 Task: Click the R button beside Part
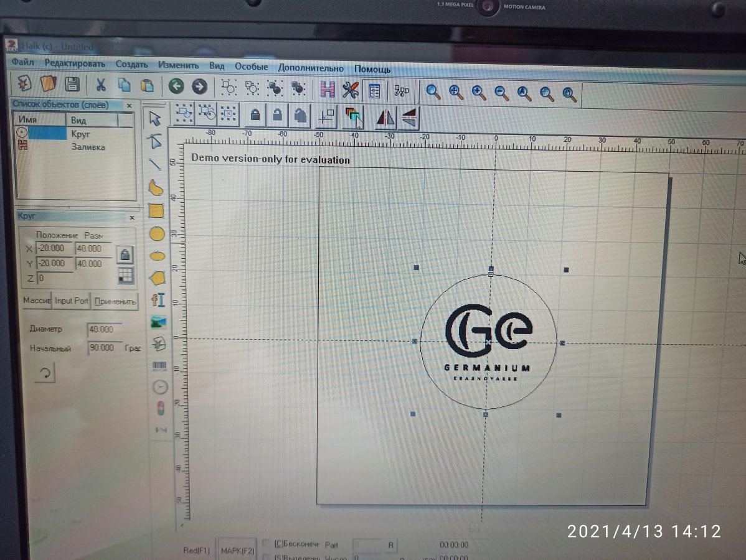(390, 545)
